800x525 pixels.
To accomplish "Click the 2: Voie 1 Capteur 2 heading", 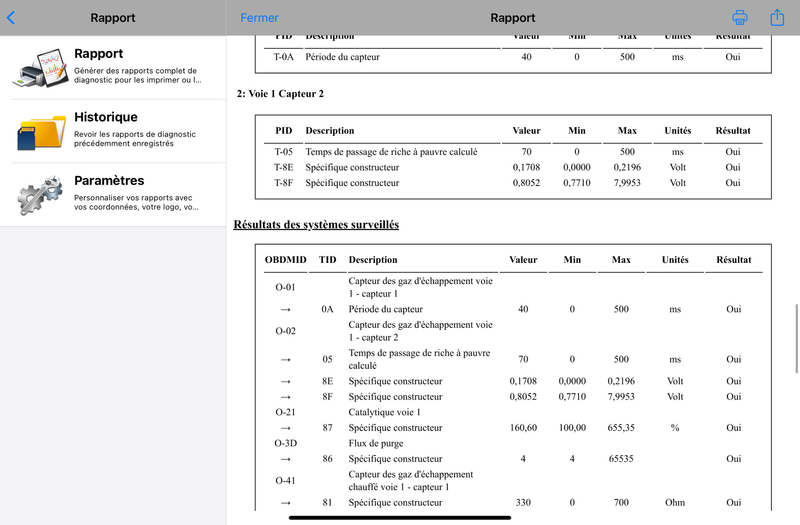I will [x=280, y=94].
